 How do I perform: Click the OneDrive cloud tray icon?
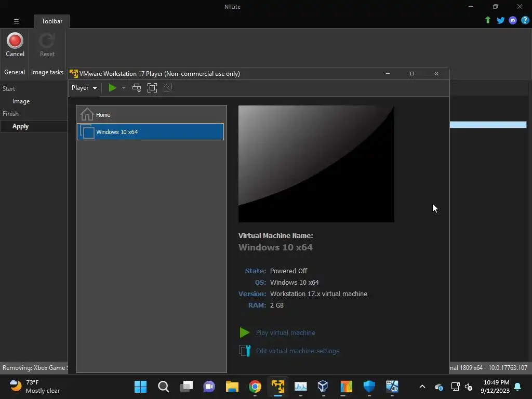438,387
